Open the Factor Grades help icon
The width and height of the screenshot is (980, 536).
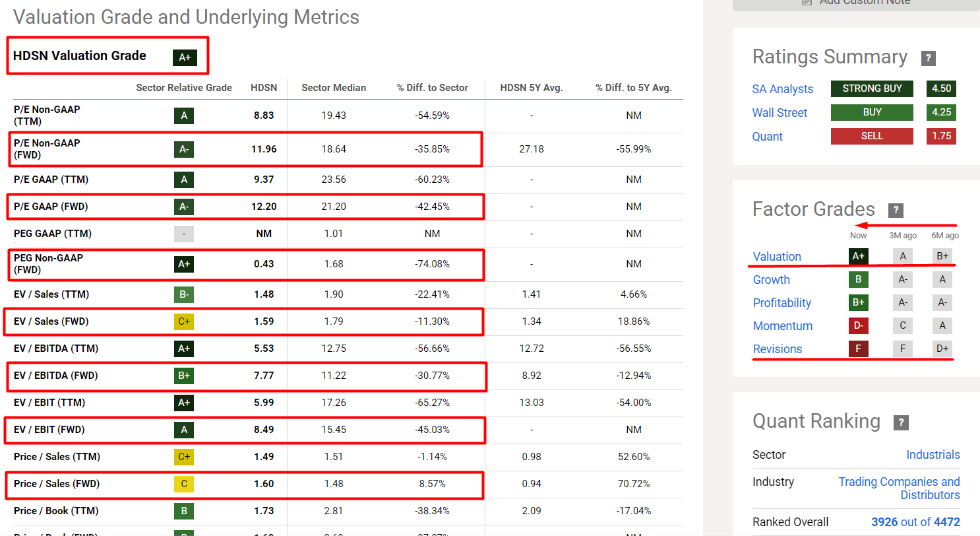point(896,211)
